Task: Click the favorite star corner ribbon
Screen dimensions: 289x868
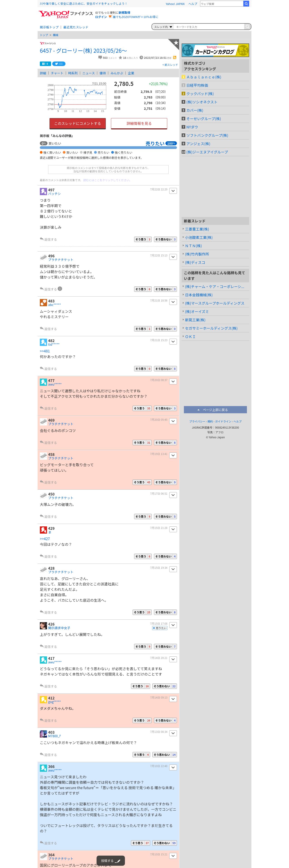Action: [x=175, y=43]
